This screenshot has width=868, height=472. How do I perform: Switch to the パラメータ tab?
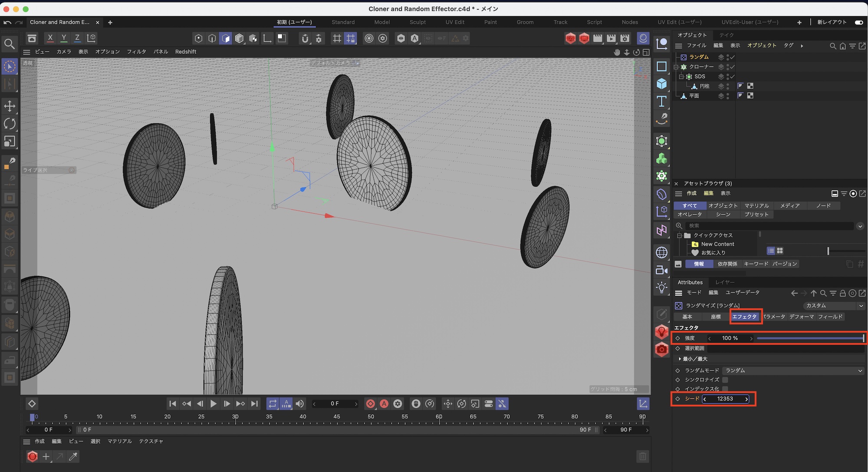pyautogui.click(x=775, y=317)
